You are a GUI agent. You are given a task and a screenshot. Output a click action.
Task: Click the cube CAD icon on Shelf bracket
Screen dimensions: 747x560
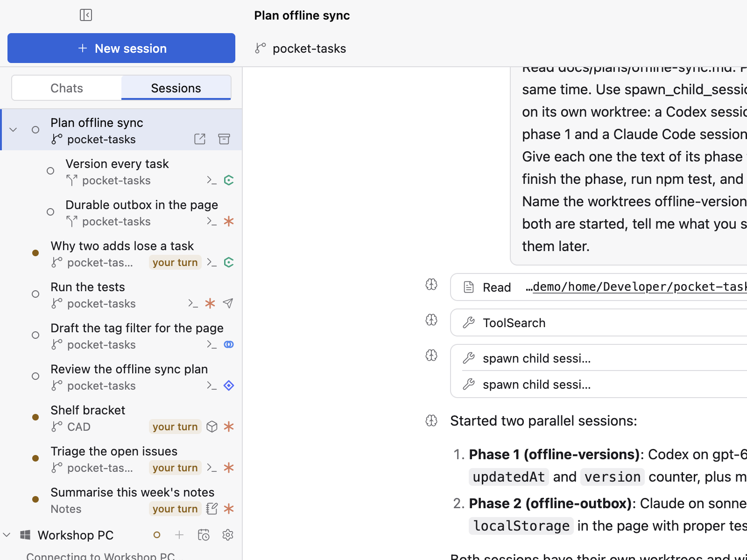tap(212, 427)
